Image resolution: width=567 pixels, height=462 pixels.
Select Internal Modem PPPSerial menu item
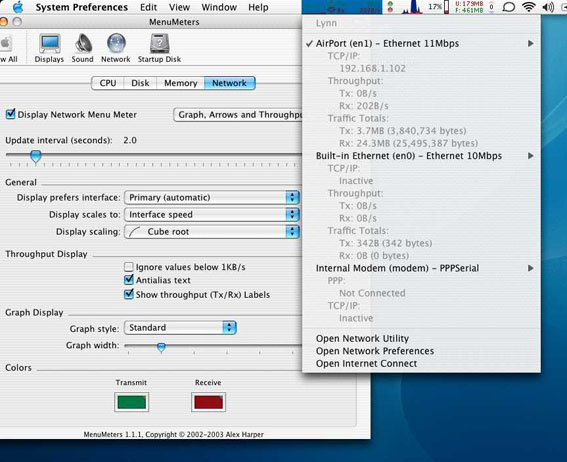(x=421, y=268)
